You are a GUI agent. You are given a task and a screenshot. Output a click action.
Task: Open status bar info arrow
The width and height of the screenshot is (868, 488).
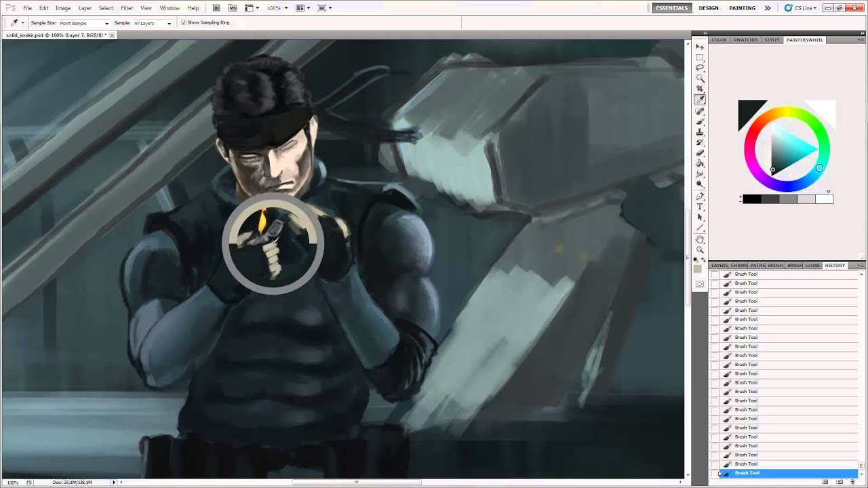(x=114, y=482)
